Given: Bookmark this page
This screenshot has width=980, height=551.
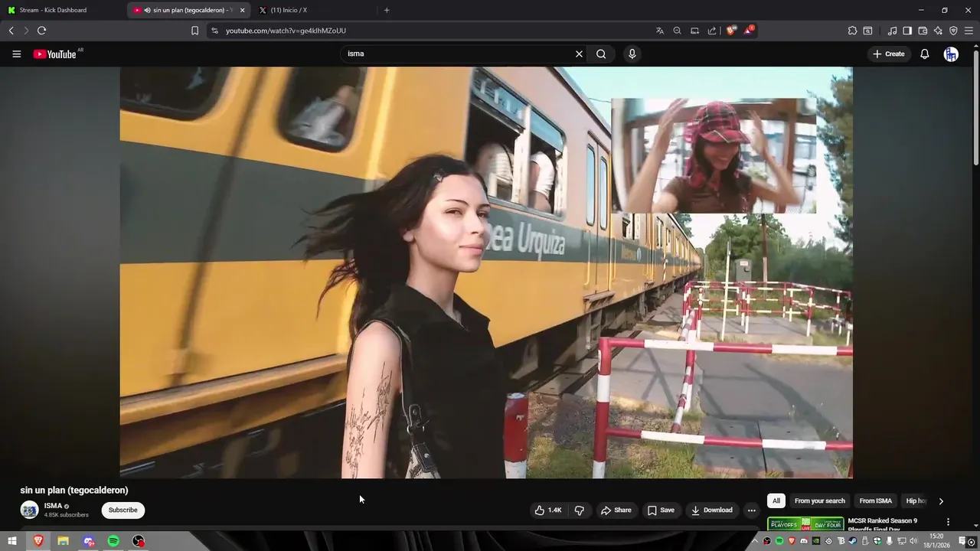Looking at the screenshot, I should pyautogui.click(x=194, y=31).
